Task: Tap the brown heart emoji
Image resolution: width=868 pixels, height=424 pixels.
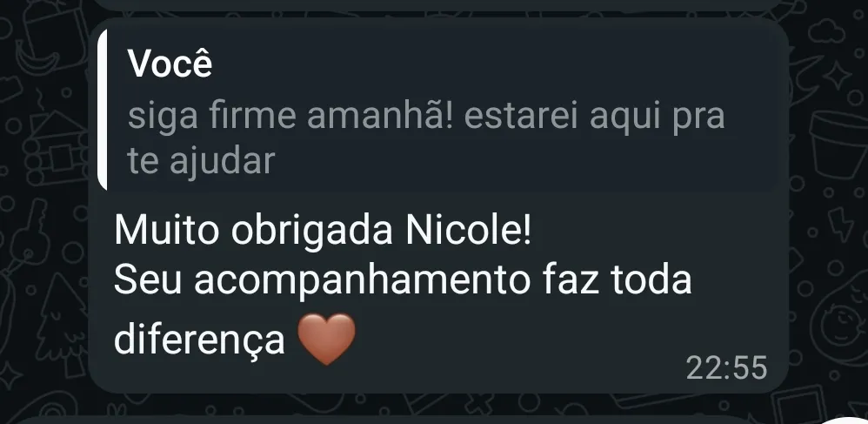Action: tap(327, 339)
